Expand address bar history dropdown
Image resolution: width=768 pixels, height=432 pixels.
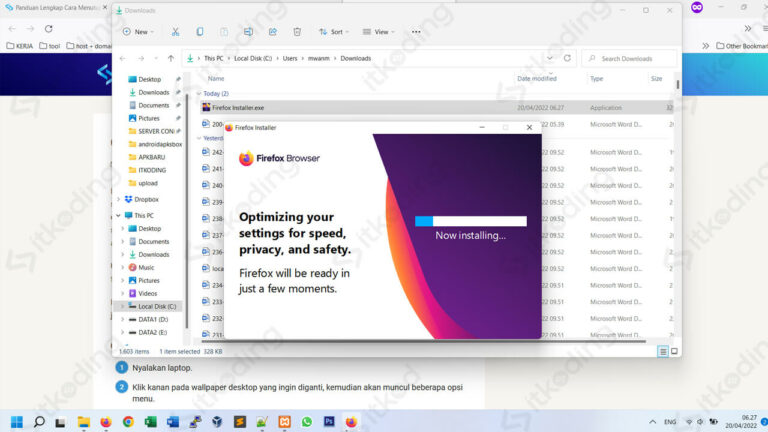[550, 58]
